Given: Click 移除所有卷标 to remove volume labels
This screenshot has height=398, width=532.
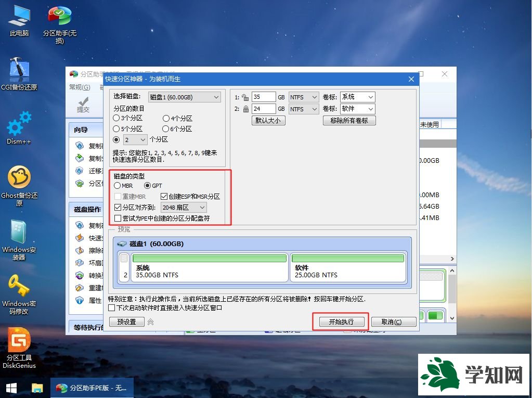Looking at the screenshot, I should 349,120.
